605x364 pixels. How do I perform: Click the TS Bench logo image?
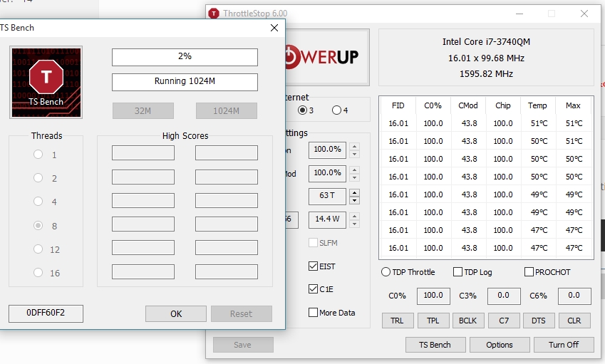point(46,82)
